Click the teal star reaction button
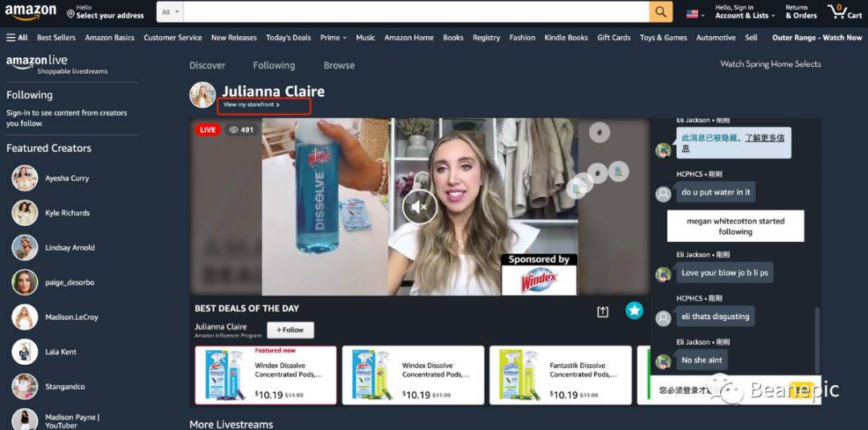 [x=634, y=310]
